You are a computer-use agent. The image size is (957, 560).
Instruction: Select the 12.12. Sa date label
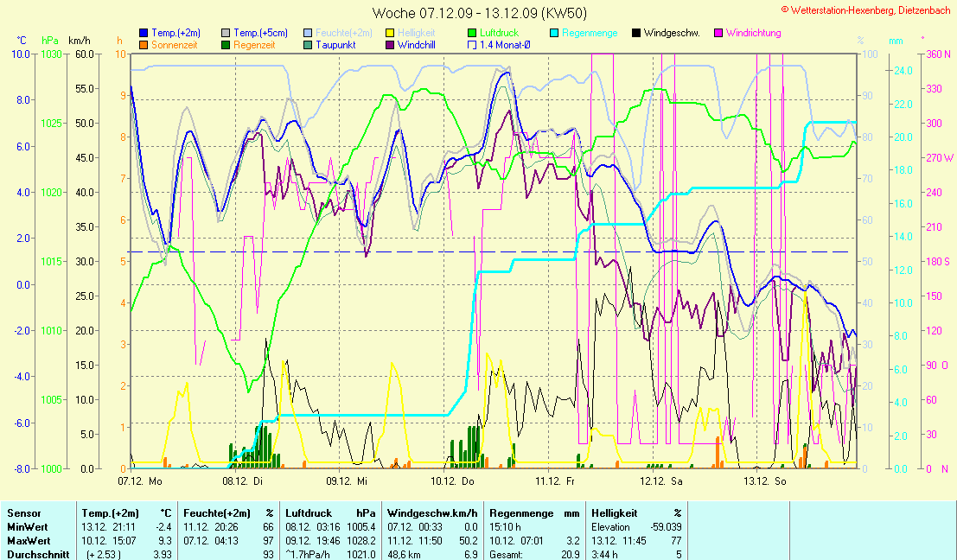coord(661,480)
